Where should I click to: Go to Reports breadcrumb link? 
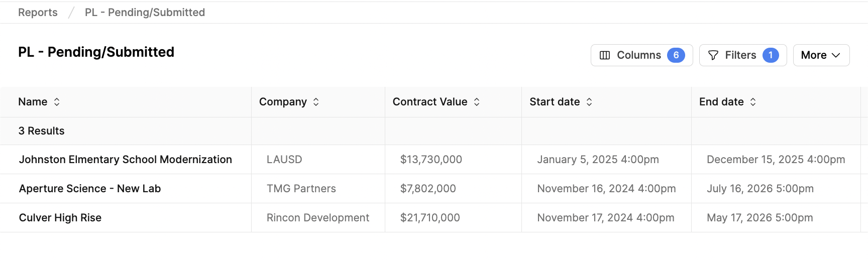(38, 13)
